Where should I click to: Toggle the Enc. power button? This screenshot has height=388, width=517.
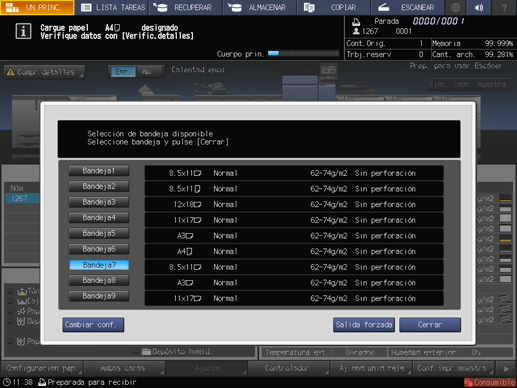(x=123, y=71)
